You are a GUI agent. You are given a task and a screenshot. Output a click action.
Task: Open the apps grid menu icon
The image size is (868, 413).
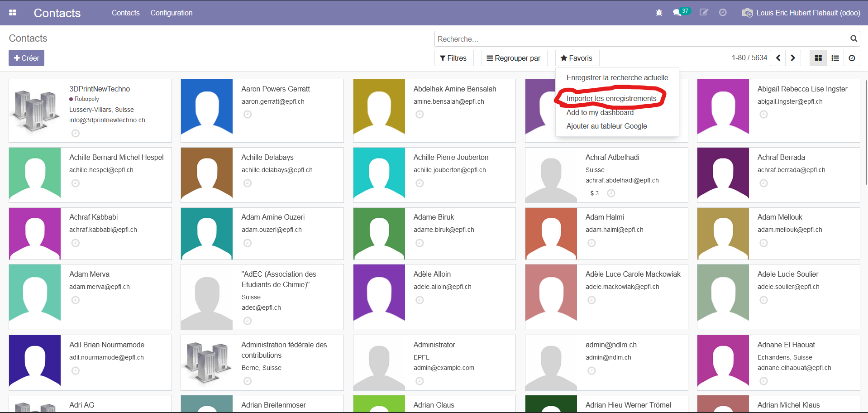(x=13, y=13)
